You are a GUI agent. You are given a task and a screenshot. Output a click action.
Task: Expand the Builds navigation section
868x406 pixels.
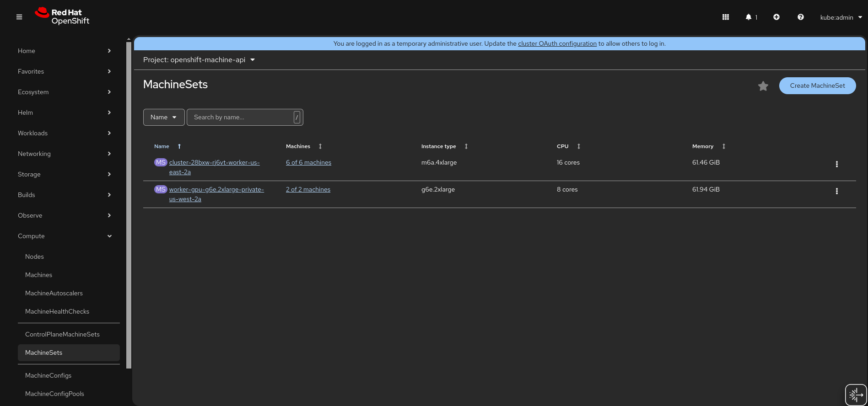pyautogui.click(x=65, y=195)
